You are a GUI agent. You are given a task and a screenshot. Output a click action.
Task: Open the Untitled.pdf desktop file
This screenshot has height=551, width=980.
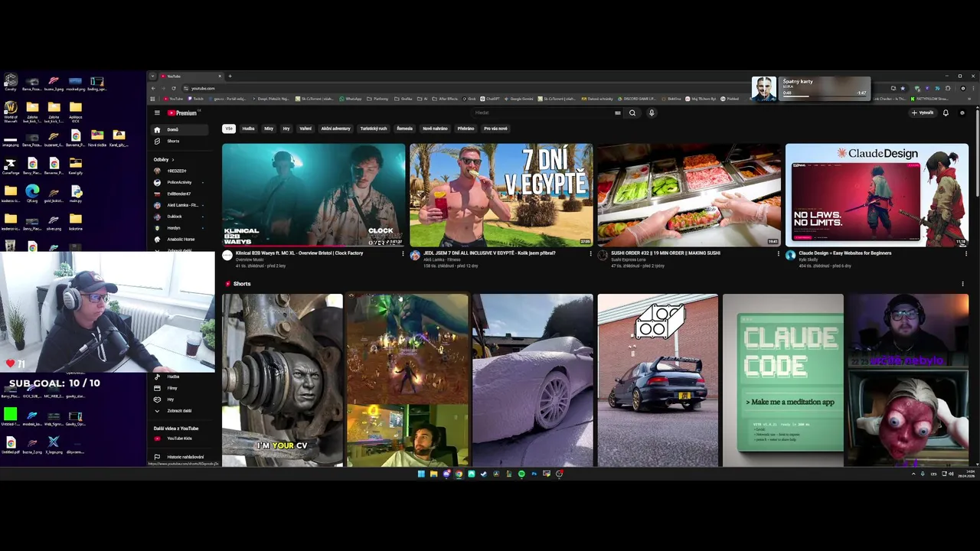[10, 445]
